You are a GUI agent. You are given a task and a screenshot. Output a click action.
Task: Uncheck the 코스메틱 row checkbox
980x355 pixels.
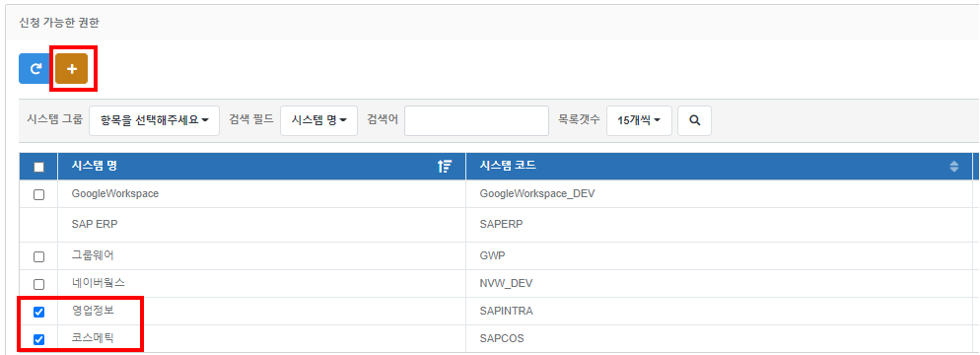coord(38,339)
